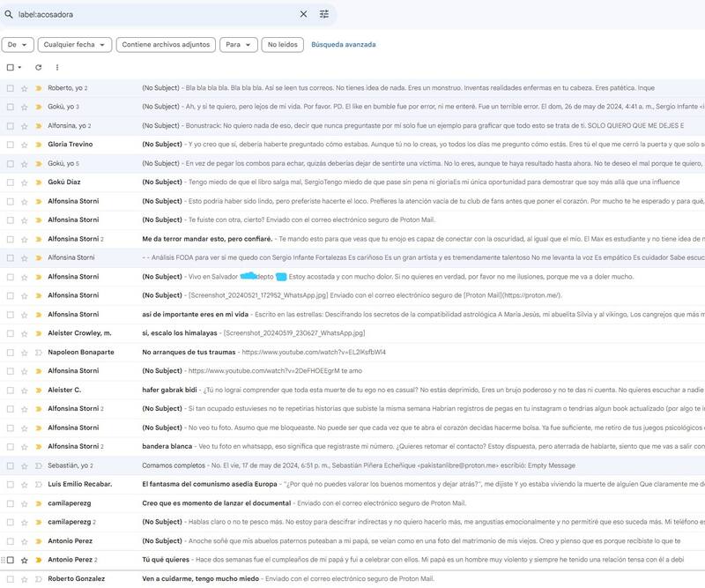Apply the "No leídos" filter chip

[x=282, y=44]
